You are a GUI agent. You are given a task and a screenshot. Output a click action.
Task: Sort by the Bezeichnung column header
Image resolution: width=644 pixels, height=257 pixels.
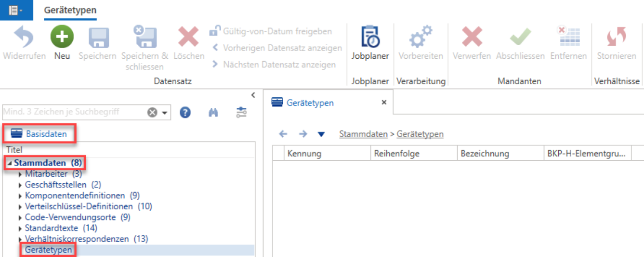point(500,154)
